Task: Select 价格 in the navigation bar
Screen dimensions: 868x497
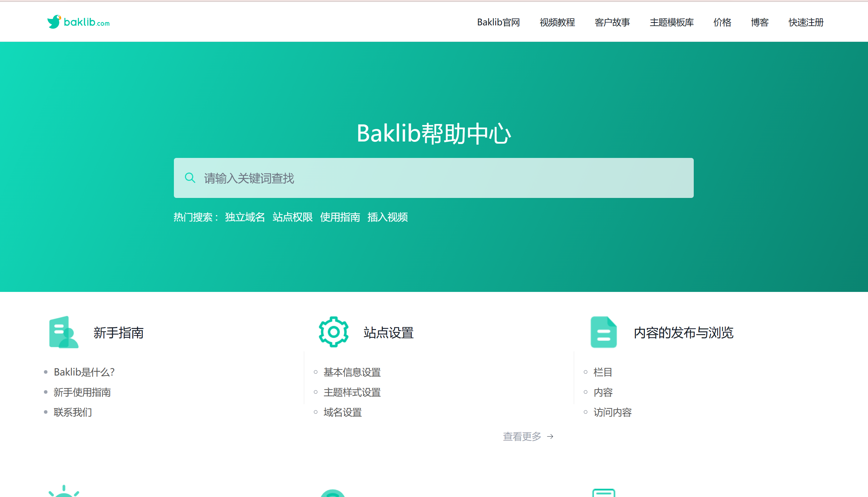Action: pyautogui.click(x=722, y=22)
